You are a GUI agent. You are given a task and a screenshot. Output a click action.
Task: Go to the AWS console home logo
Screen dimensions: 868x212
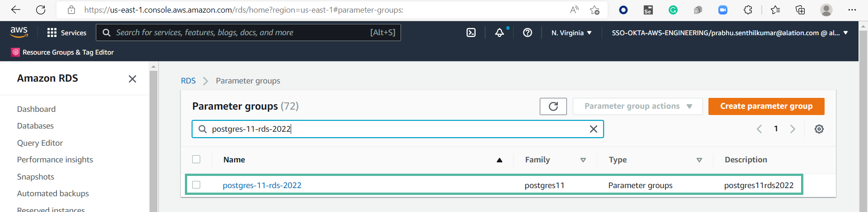(19, 32)
